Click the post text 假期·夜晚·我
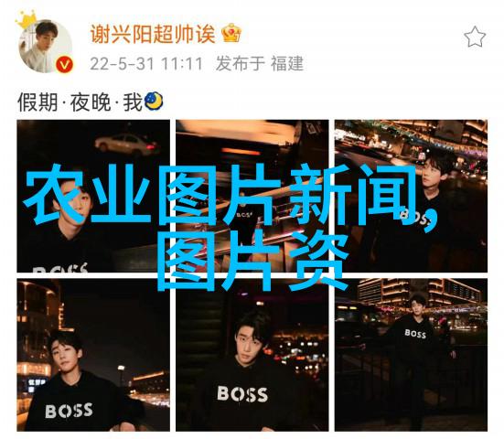 [x=80, y=102]
